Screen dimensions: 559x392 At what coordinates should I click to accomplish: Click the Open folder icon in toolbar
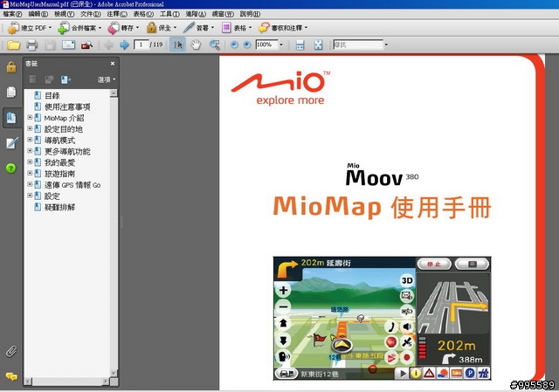point(14,45)
